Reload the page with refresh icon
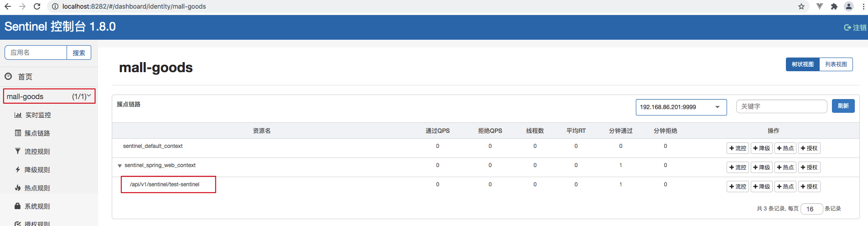 [x=37, y=6]
